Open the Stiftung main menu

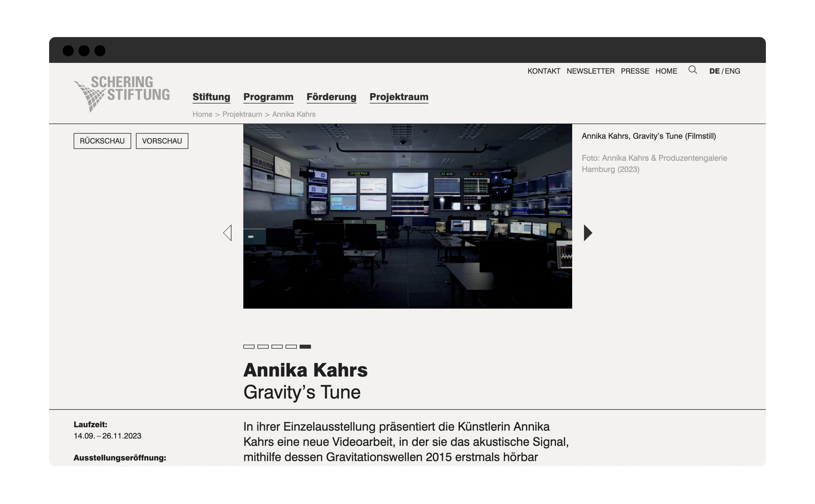click(211, 97)
